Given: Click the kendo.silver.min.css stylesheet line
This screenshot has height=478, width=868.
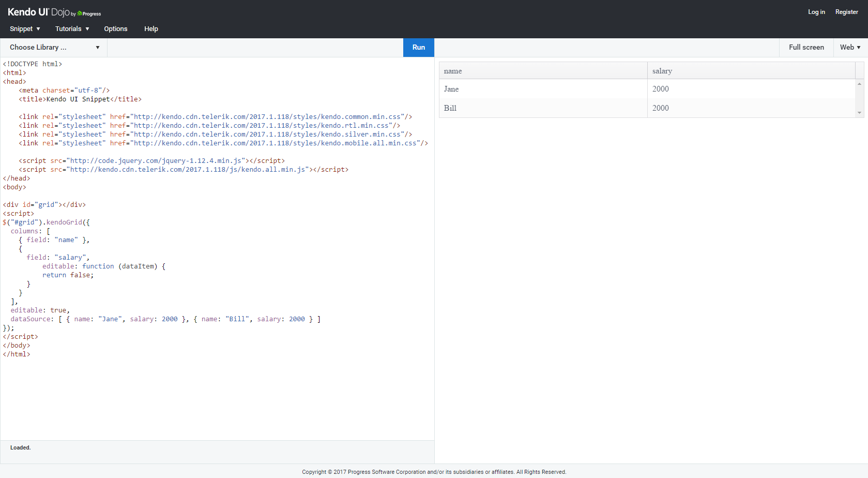Looking at the screenshot, I should point(216,135).
